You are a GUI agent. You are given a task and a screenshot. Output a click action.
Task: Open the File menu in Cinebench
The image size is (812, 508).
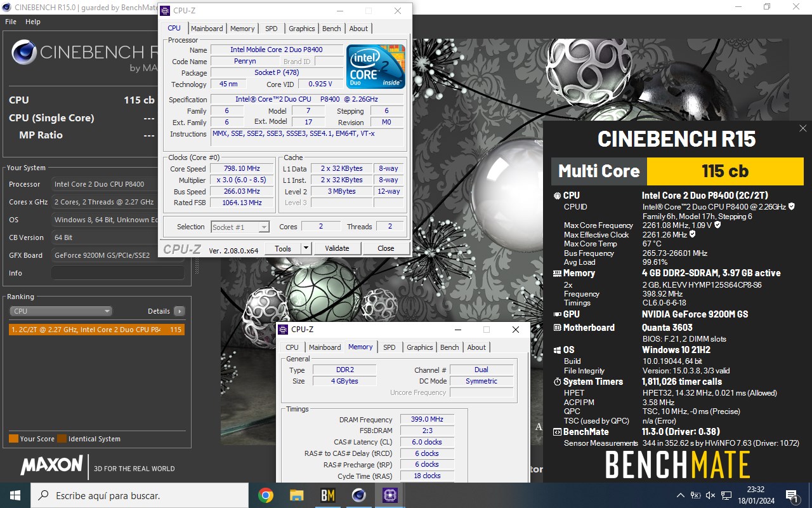pyautogui.click(x=11, y=22)
